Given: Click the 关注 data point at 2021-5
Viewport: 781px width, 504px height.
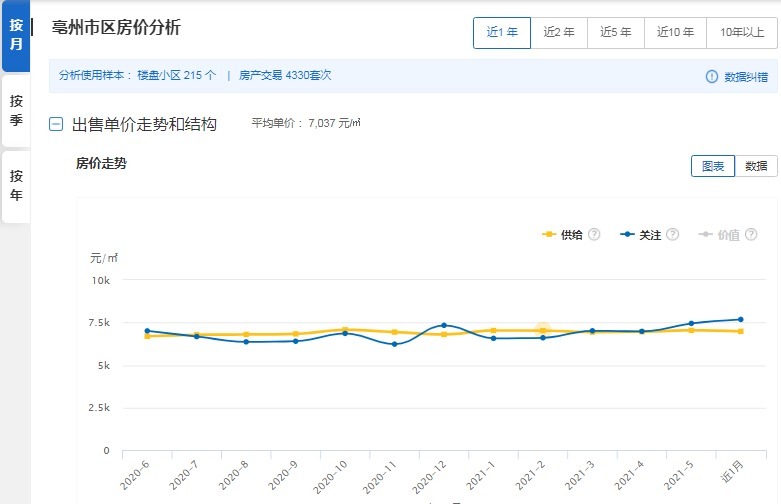Looking at the screenshot, I should tap(691, 323).
